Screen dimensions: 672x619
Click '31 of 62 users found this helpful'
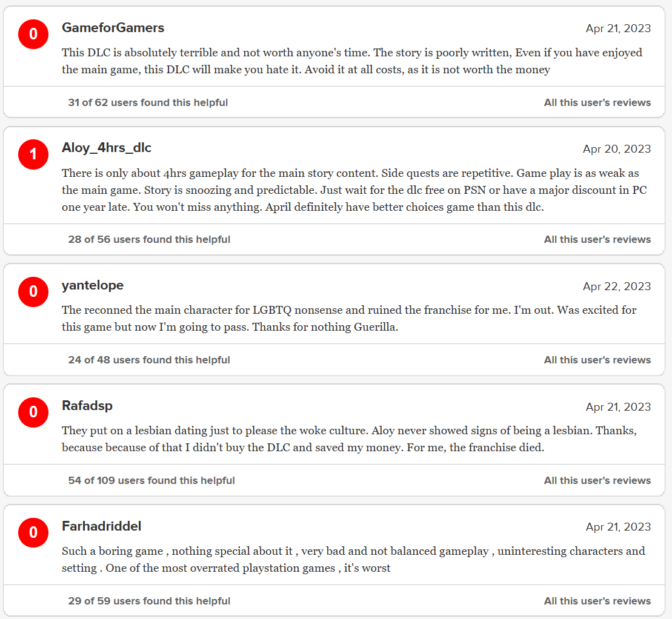pos(148,103)
